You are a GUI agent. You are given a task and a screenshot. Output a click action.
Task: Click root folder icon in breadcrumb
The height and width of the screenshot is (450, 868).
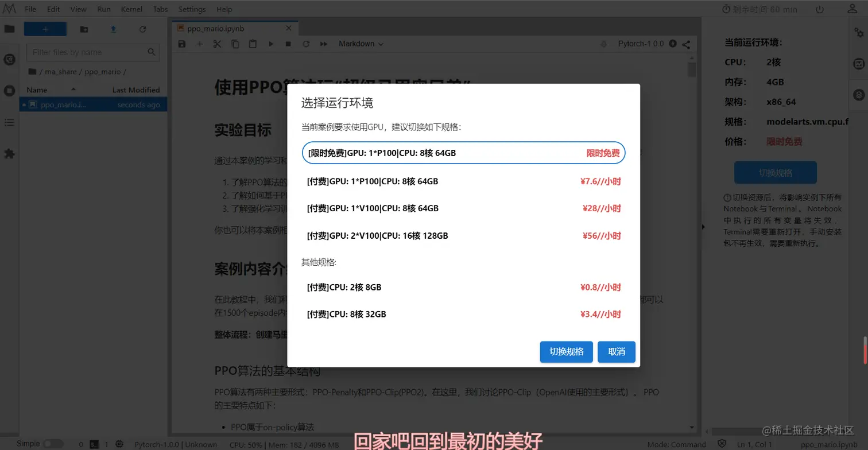coord(32,72)
